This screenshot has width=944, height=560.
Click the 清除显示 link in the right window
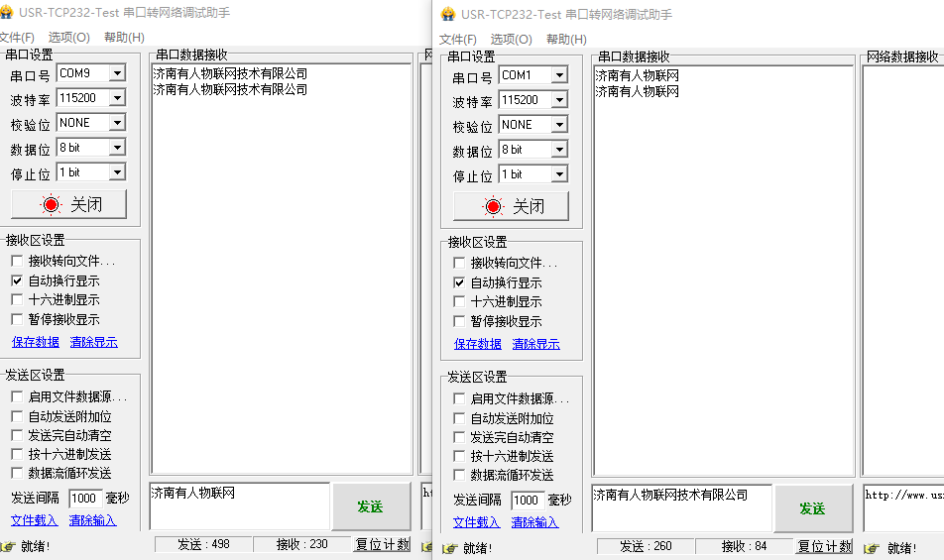(535, 344)
